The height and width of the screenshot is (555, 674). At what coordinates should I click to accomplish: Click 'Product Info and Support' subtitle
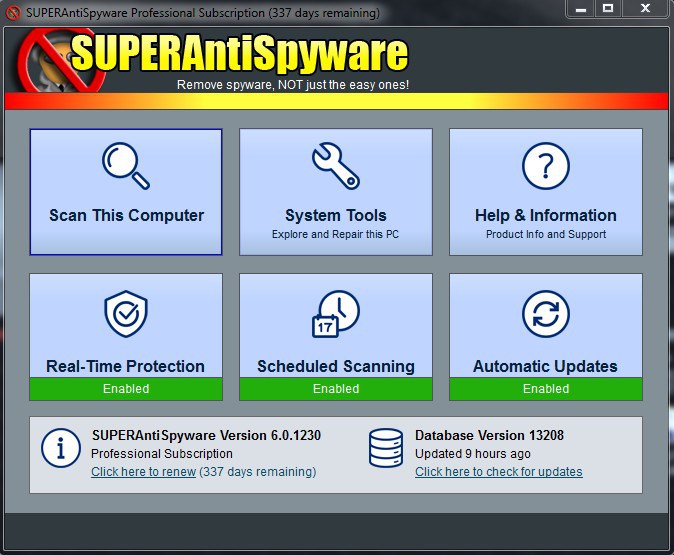[x=546, y=234]
